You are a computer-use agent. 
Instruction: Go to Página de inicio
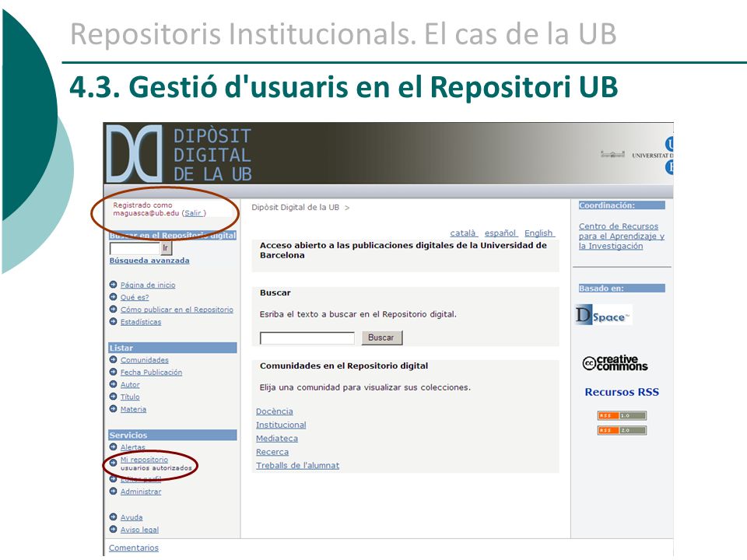tap(148, 285)
